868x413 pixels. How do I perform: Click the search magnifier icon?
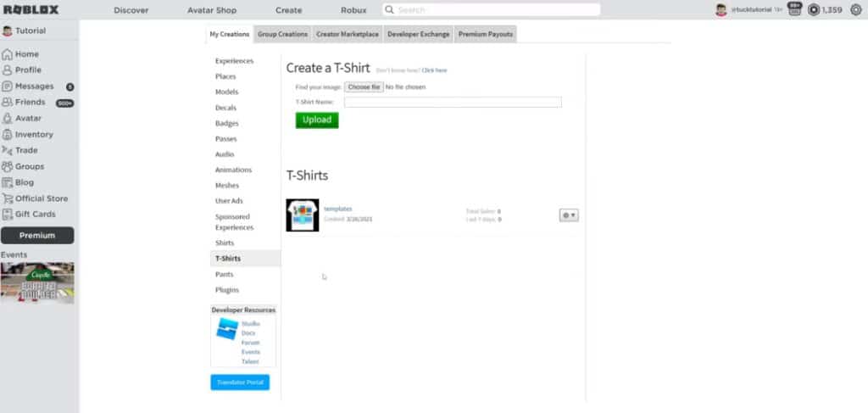[390, 10]
